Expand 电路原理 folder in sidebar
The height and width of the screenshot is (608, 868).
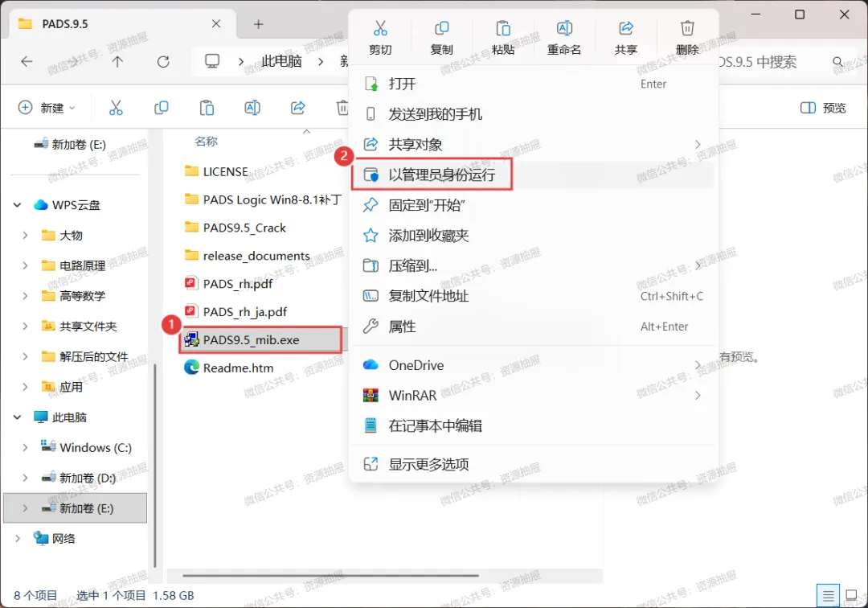pyautogui.click(x=26, y=265)
